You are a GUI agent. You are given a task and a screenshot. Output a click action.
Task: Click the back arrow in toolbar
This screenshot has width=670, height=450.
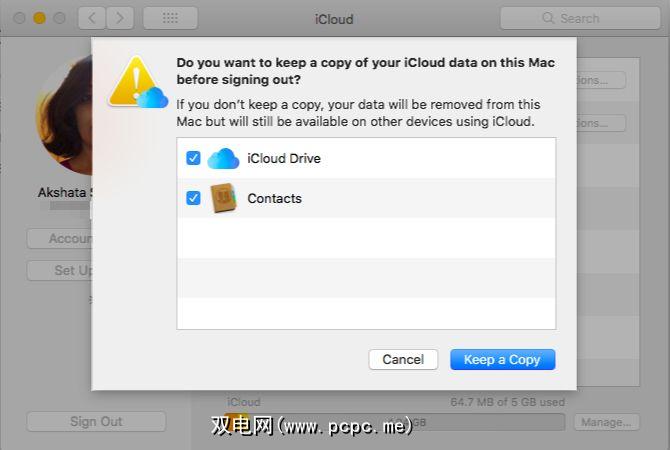(92, 18)
